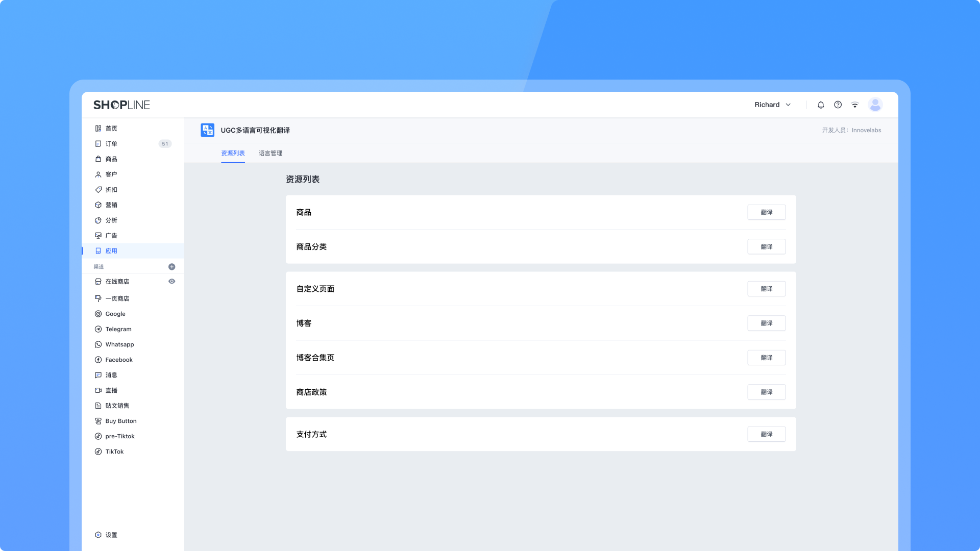This screenshot has height=551, width=980.
Task: Translate the 支付方式 resource
Action: point(766,434)
